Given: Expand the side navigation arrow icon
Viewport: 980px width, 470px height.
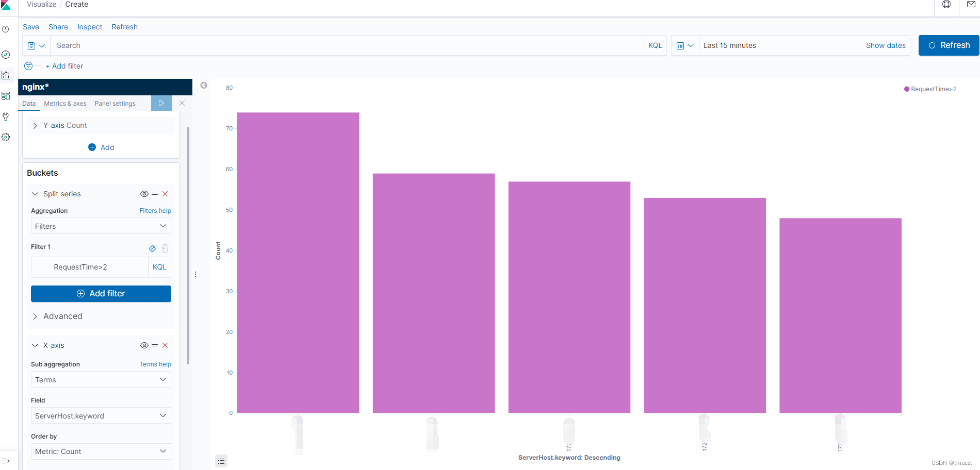Looking at the screenshot, I should coord(6,461).
